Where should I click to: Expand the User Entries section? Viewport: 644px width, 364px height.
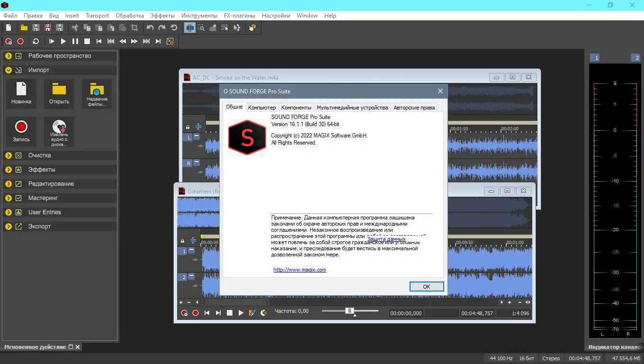click(x=9, y=212)
